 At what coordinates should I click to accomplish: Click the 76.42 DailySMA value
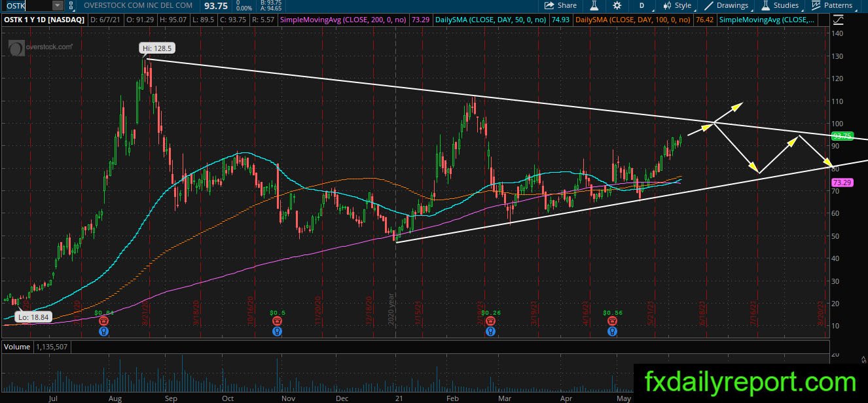pyautogui.click(x=704, y=20)
